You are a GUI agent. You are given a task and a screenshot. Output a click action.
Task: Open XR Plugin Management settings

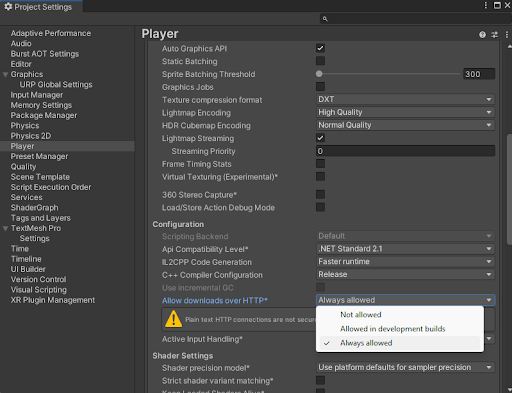pyautogui.click(x=53, y=300)
